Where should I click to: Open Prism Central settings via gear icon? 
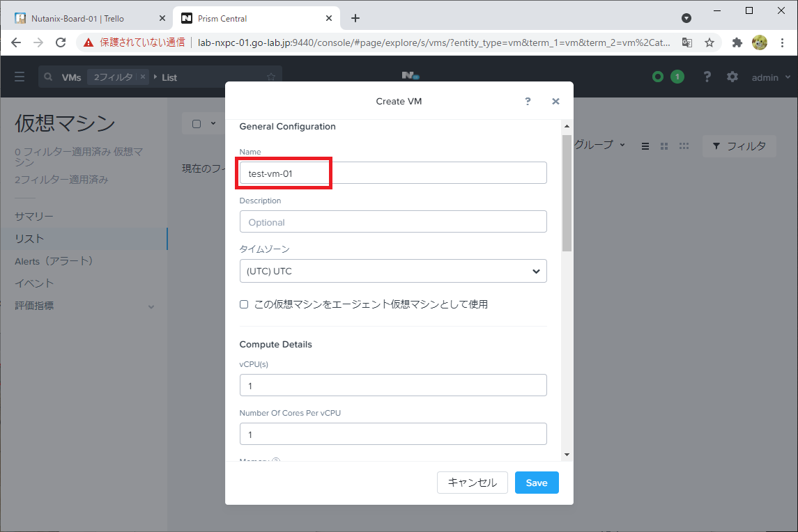(x=732, y=77)
